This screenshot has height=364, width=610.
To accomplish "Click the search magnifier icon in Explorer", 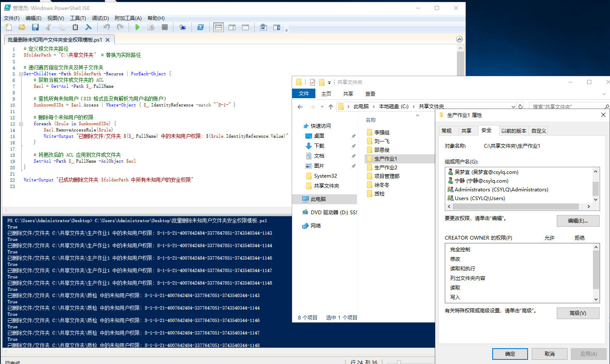I will [607, 106].
